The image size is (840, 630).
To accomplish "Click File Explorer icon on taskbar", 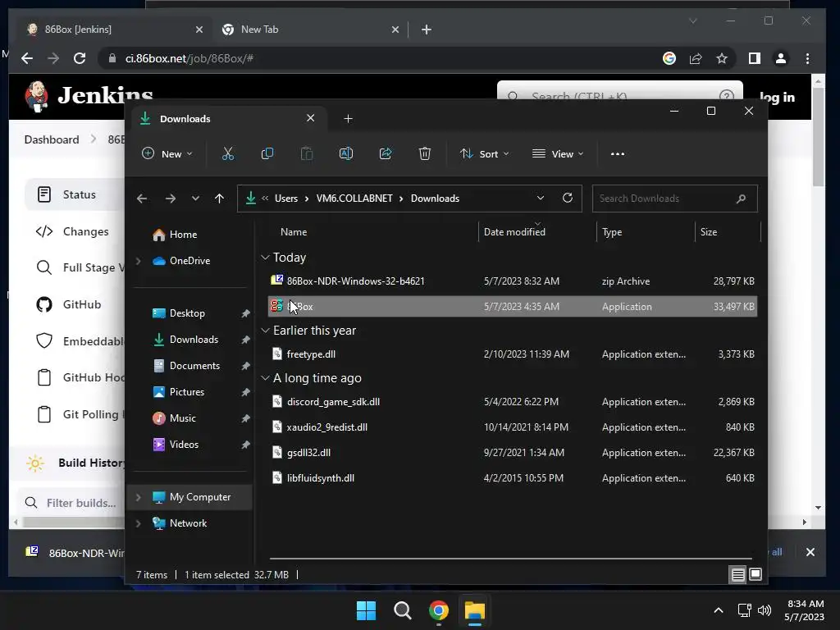I will coord(475,610).
